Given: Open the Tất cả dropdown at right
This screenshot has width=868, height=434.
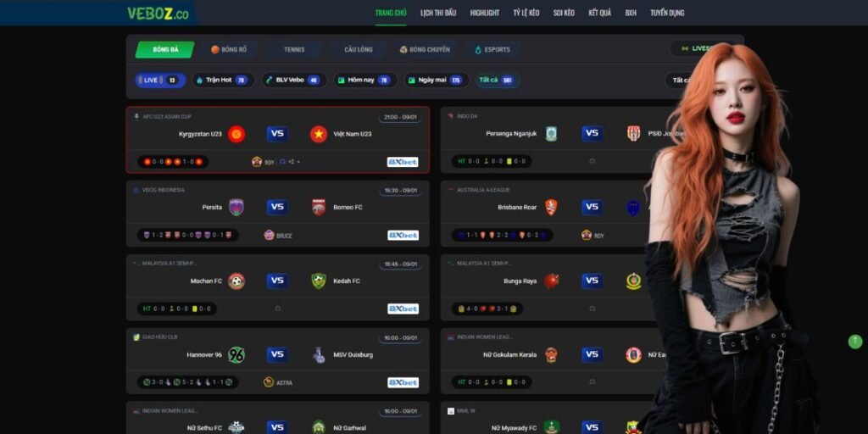Looking at the screenshot, I should tap(680, 81).
